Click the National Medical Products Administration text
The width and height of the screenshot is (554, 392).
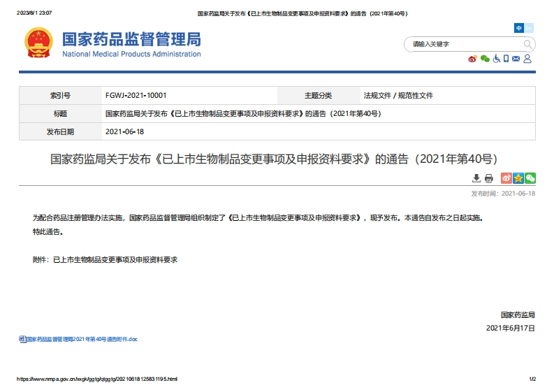[x=131, y=55]
